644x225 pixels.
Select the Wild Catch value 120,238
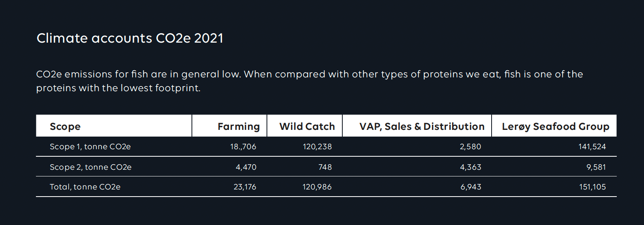(x=317, y=147)
